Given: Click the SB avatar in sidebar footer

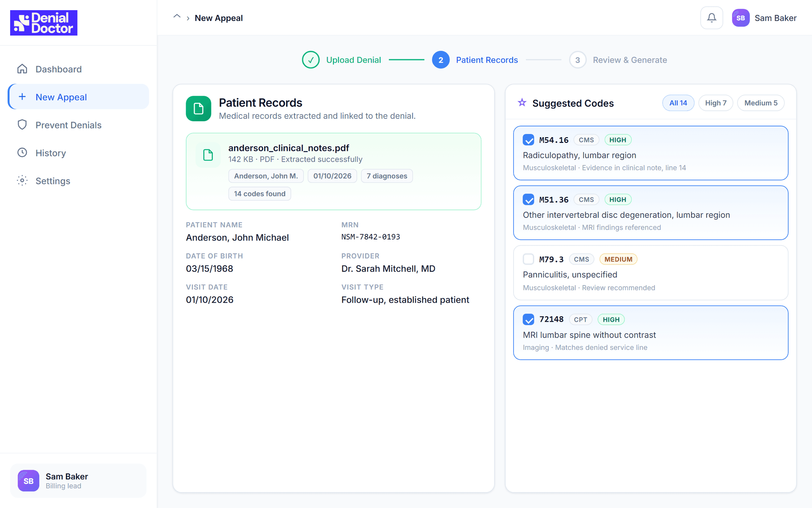Looking at the screenshot, I should coord(28,481).
